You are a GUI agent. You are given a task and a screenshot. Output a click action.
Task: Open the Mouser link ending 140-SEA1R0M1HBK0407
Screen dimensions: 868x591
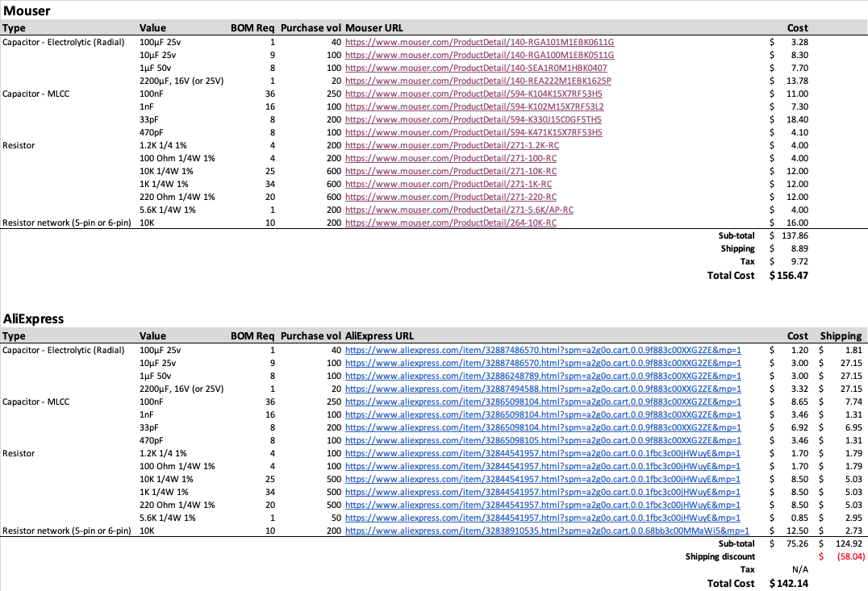pyautogui.click(x=476, y=68)
